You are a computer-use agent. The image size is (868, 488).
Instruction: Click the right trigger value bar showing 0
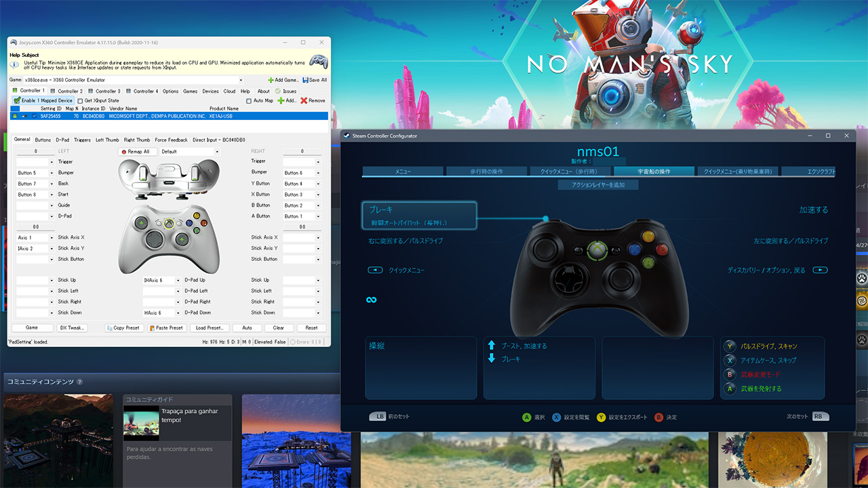click(x=302, y=151)
